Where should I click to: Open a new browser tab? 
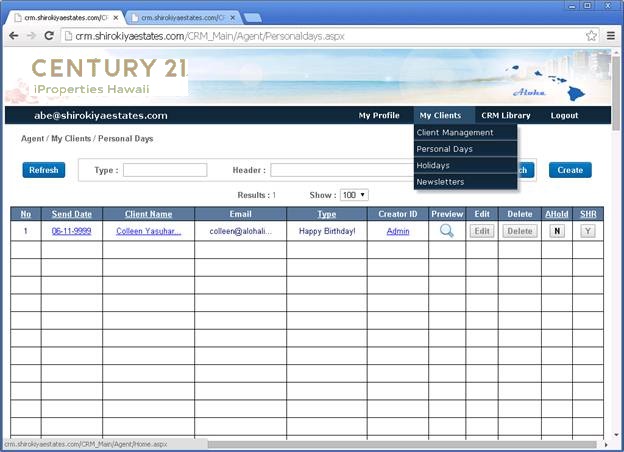pos(252,18)
